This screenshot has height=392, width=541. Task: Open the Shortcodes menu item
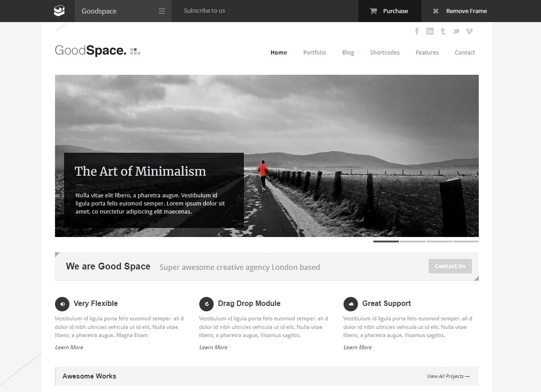click(385, 53)
